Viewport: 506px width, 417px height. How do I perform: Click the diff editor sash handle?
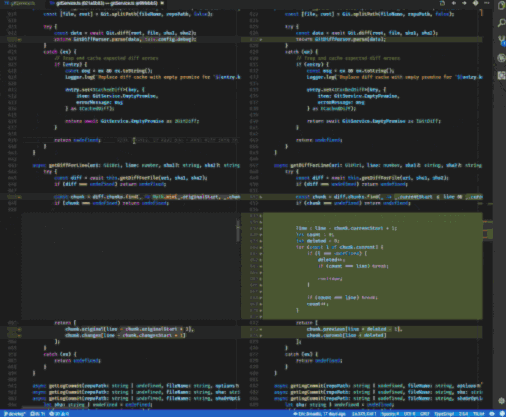coord(238,230)
